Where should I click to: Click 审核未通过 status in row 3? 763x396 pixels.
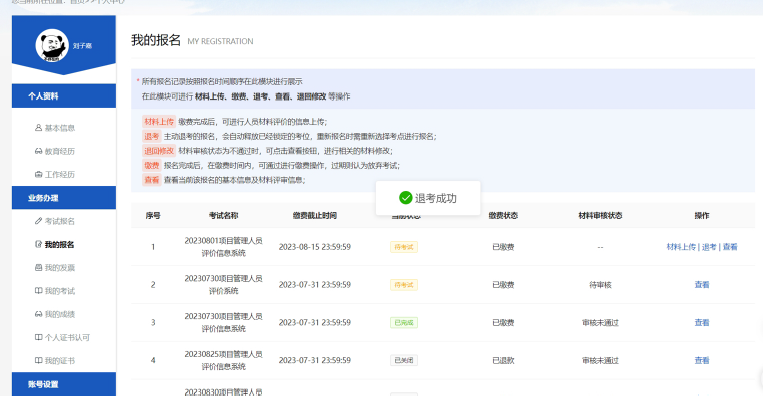[x=600, y=322]
